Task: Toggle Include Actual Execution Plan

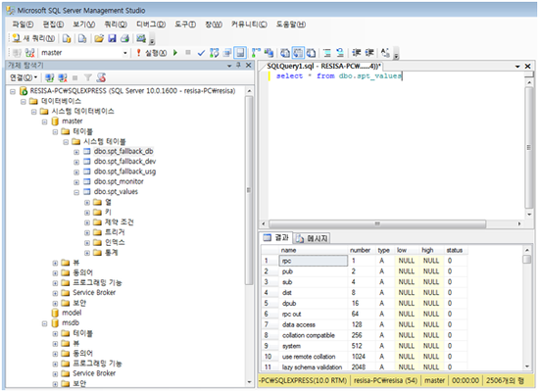Action: (256, 53)
